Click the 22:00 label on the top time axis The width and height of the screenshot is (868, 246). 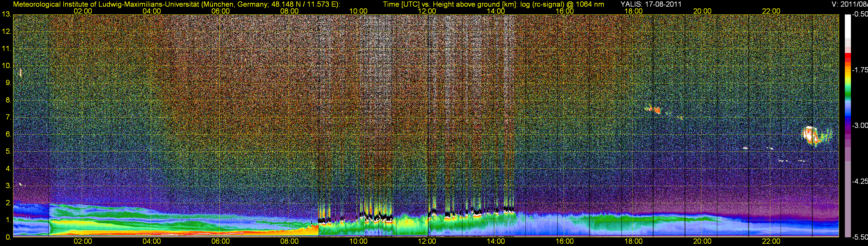click(771, 11)
